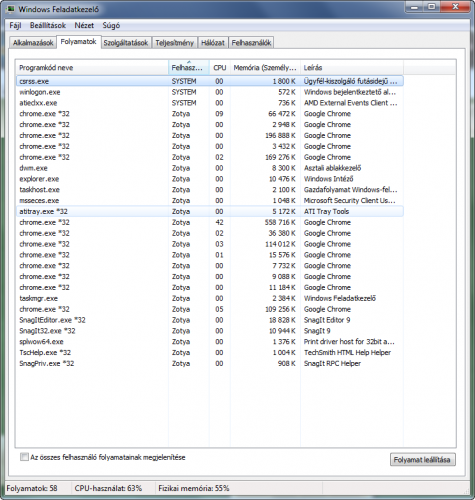Open the Nézet menu

tap(84, 25)
